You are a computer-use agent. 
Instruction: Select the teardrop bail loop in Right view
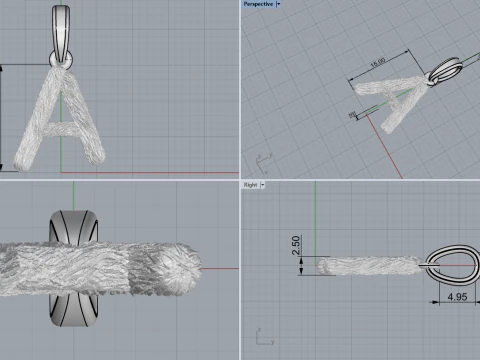(453, 265)
